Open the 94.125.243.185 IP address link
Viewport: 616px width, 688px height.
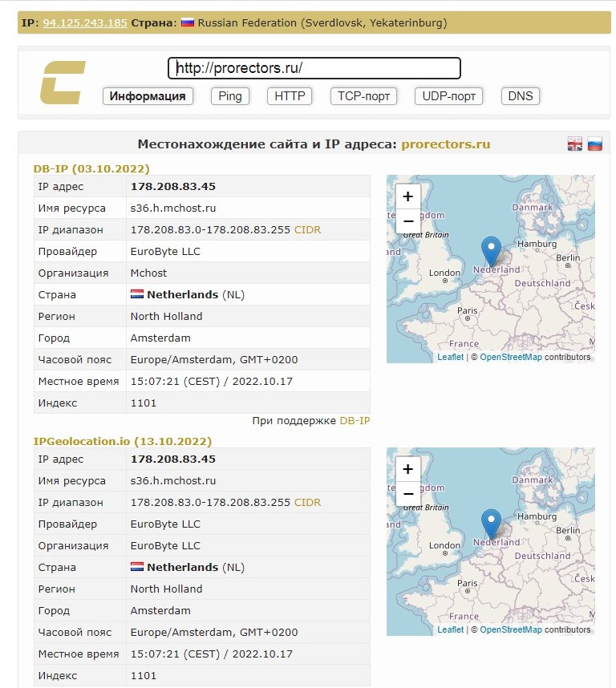coord(85,22)
